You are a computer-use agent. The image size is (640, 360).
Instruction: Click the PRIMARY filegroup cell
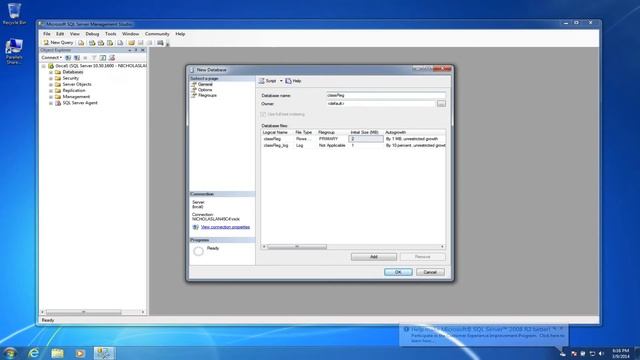(332, 139)
